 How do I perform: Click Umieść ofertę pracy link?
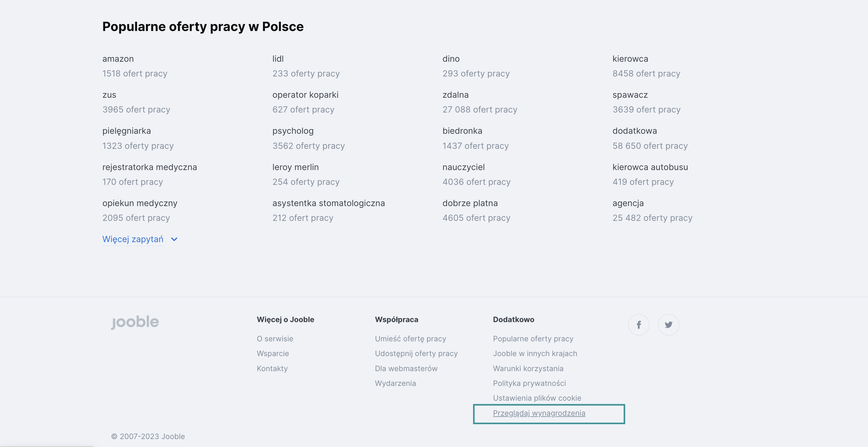tap(410, 339)
